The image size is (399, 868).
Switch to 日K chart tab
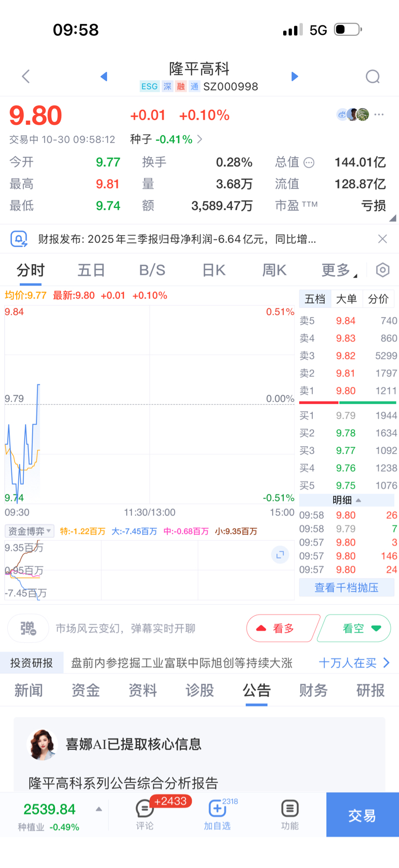tap(214, 270)
